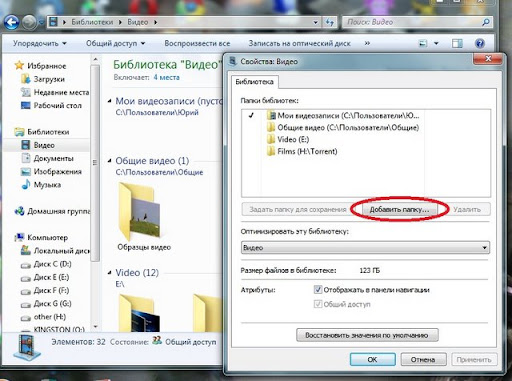Collapse Общие видео (1) group

tap(109, 161)
